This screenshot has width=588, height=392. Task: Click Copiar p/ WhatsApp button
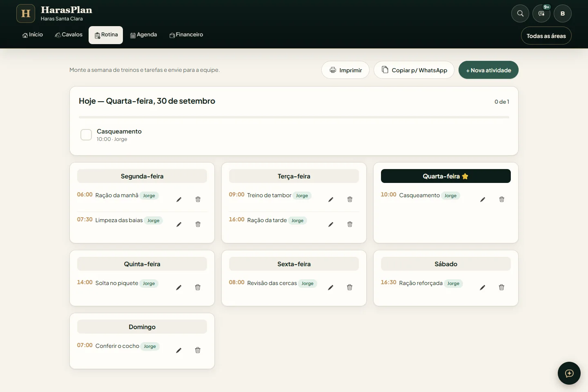pos(414,70)
